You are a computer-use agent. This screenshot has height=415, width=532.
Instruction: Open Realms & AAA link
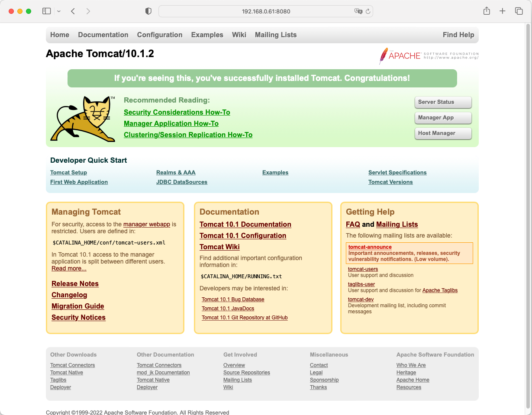[176, 172]
